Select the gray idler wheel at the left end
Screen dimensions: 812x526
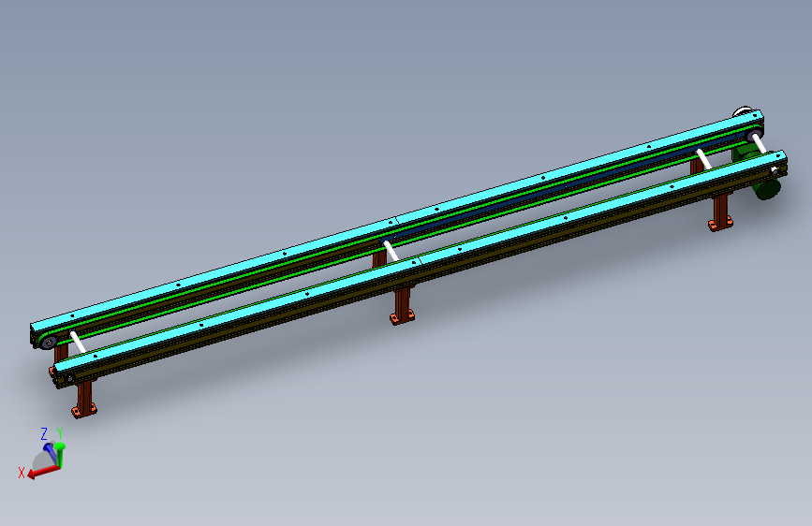50,342
